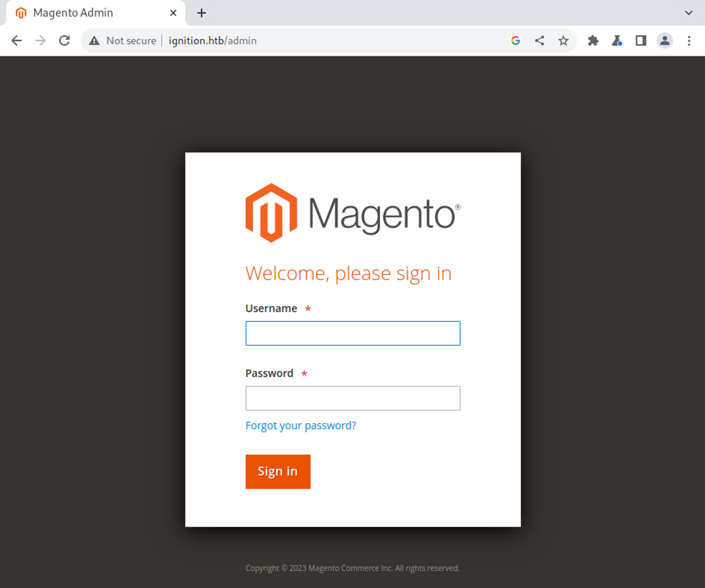Open the Chrome profile avatar
705x588 pixels.
pos(665,41)
